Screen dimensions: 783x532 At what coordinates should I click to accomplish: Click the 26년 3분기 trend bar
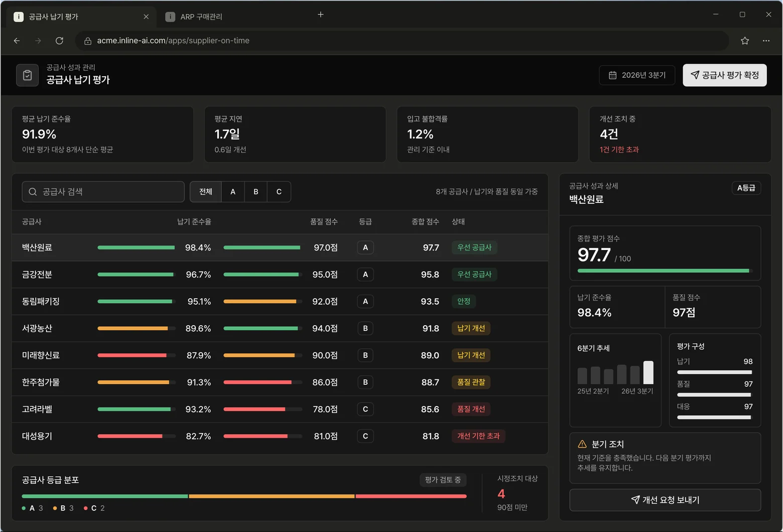648,372
